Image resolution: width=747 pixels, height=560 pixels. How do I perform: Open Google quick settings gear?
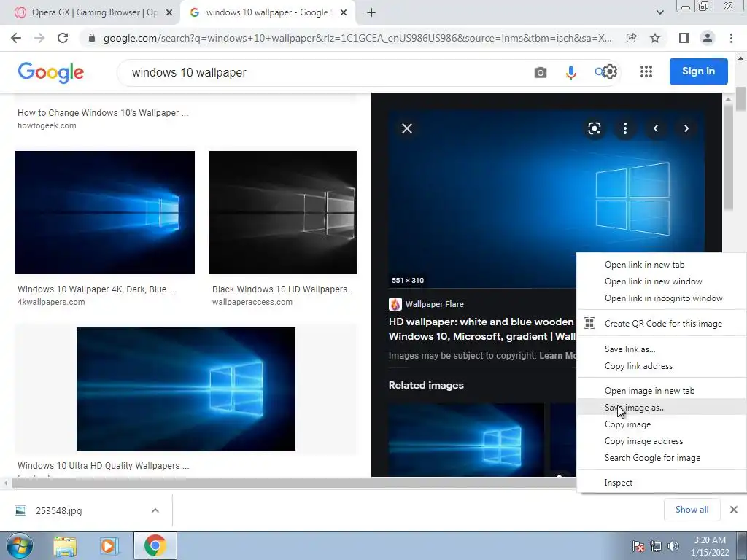click(x=610, y=71)
